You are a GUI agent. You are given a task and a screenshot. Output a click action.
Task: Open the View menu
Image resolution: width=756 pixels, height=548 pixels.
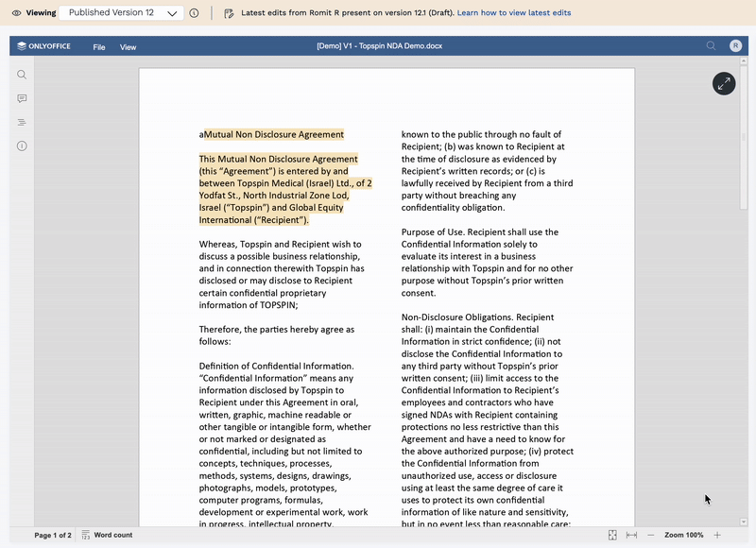(128, 47)
